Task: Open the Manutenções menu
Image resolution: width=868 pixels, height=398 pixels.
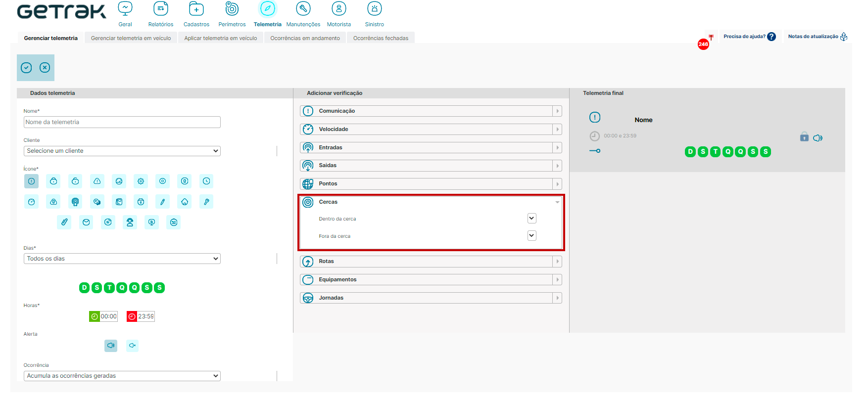Action: (x=303, y=14)
